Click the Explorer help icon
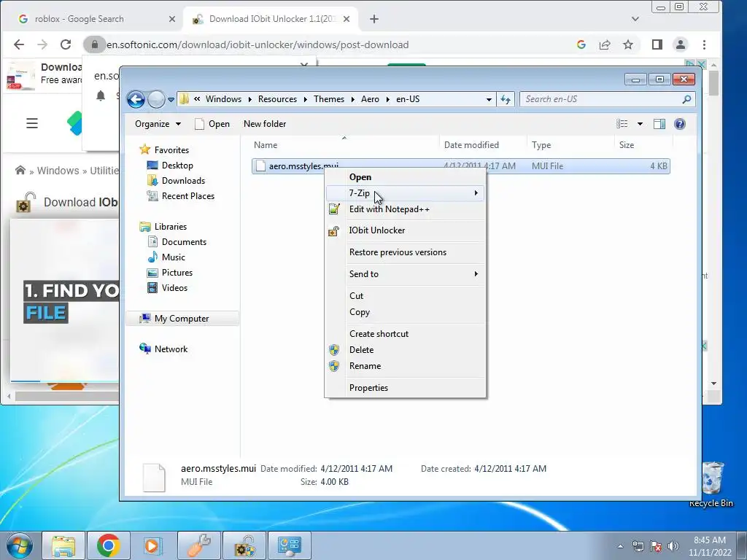This screenshot has height=560, width=747. tap(680, 124)
